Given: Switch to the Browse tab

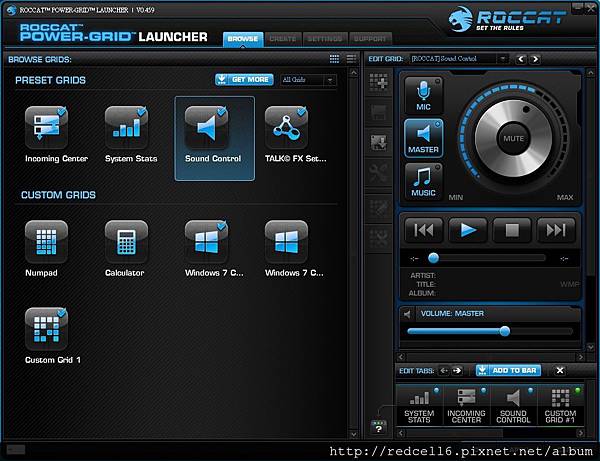Looking at the screenshot, I should [243, 39].
